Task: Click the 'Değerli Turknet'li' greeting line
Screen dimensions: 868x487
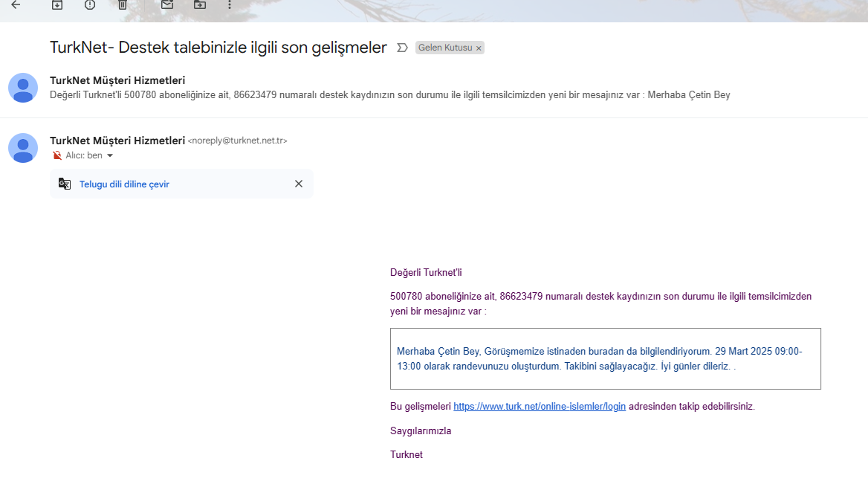Action: tap(426, 273)
